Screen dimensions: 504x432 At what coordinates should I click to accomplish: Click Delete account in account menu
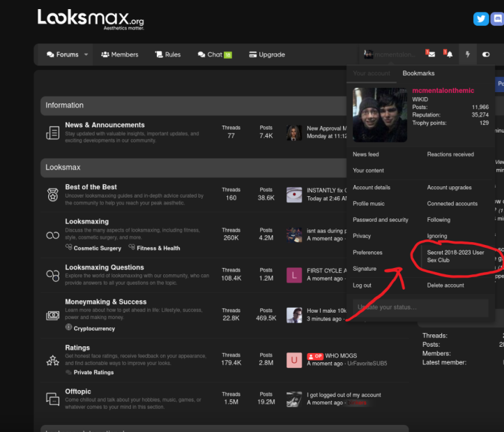tap(445, 285)
